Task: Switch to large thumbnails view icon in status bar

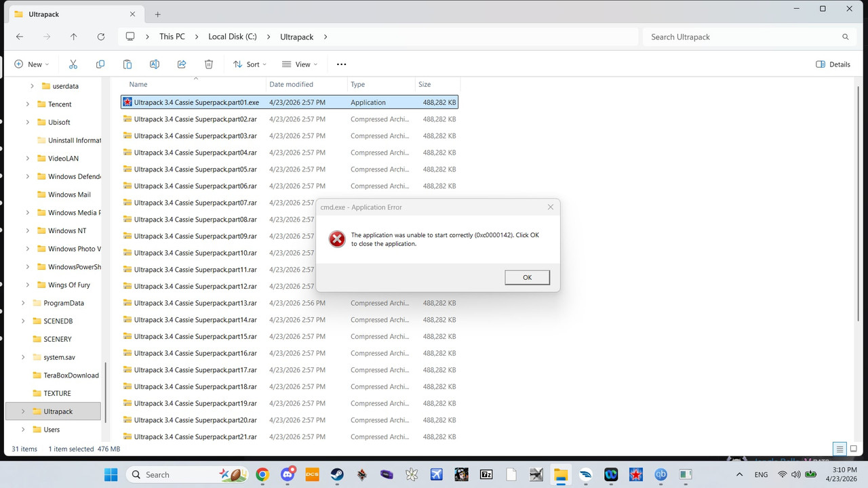Action: (x=854, y=449)
